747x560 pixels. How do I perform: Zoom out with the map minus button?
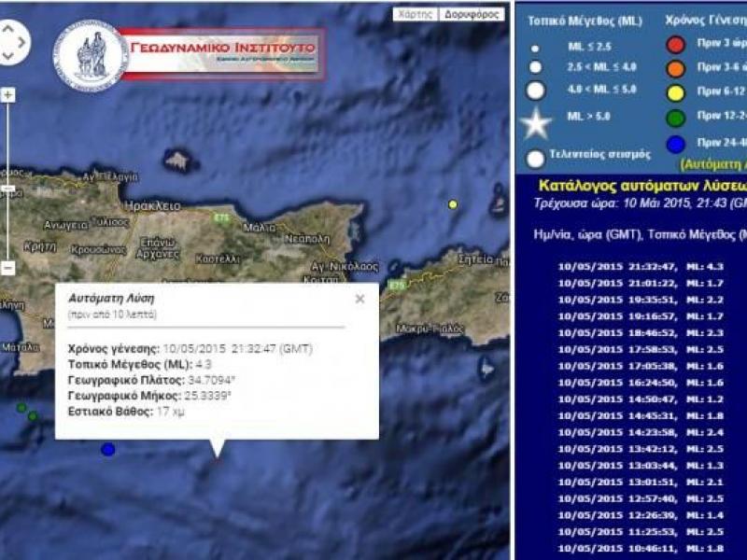click(x=7, y=268)
